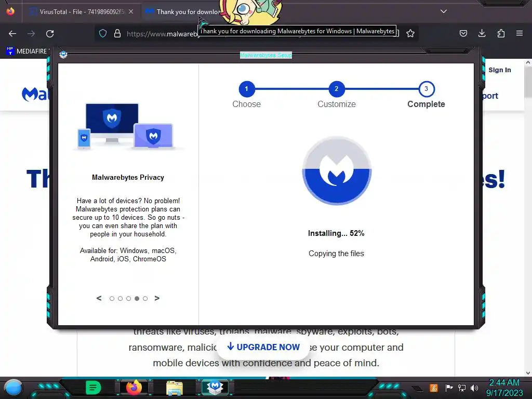Open the volume speaker tray icon
The height and width of the screenshot is (399, 532).
pyautogui.click(x=474, y=388)
